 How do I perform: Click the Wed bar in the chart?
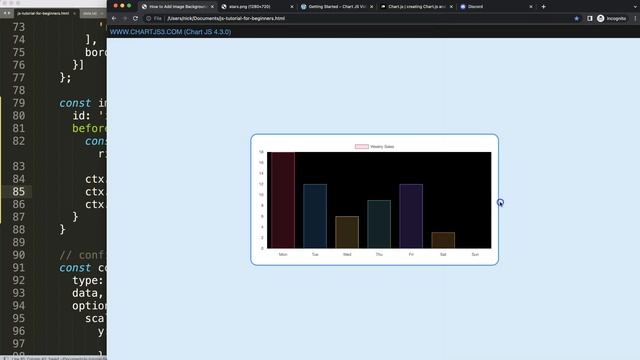(x=347, y=232)
